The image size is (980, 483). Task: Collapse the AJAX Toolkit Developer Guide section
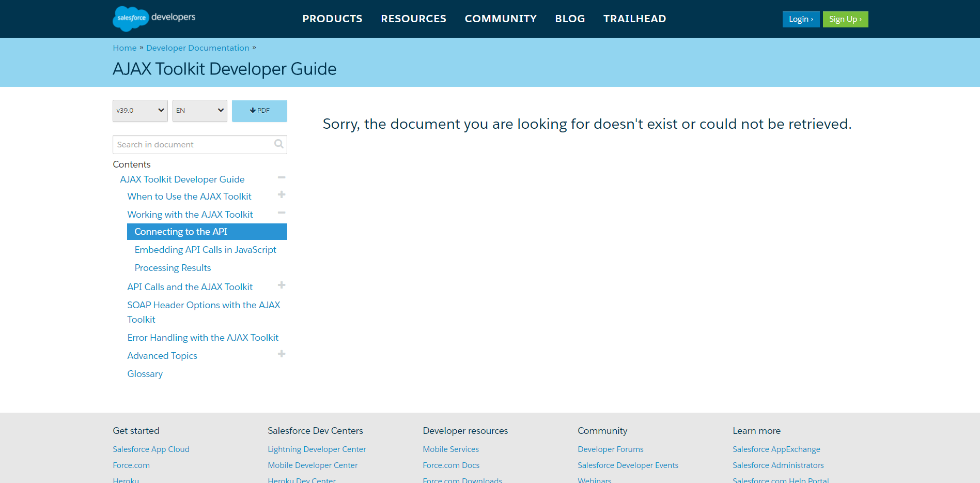click(282, 177)
